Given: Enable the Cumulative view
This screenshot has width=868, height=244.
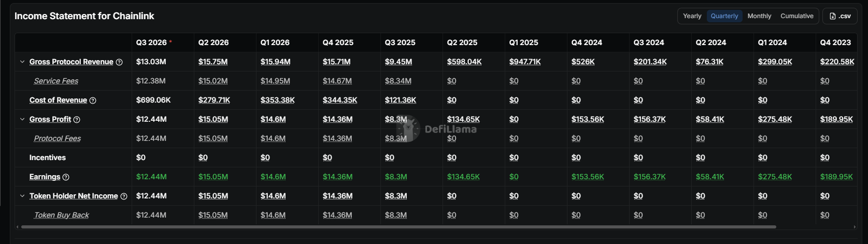Looking at the screenshot, I should point(796,16).
